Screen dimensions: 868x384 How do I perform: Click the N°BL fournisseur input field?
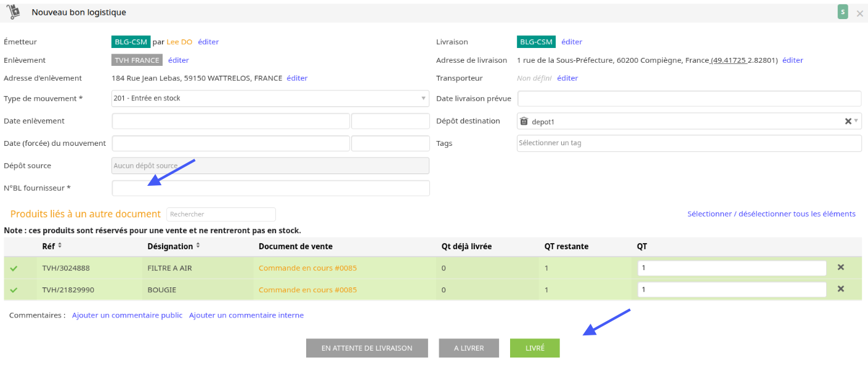(x=270, y=188)
